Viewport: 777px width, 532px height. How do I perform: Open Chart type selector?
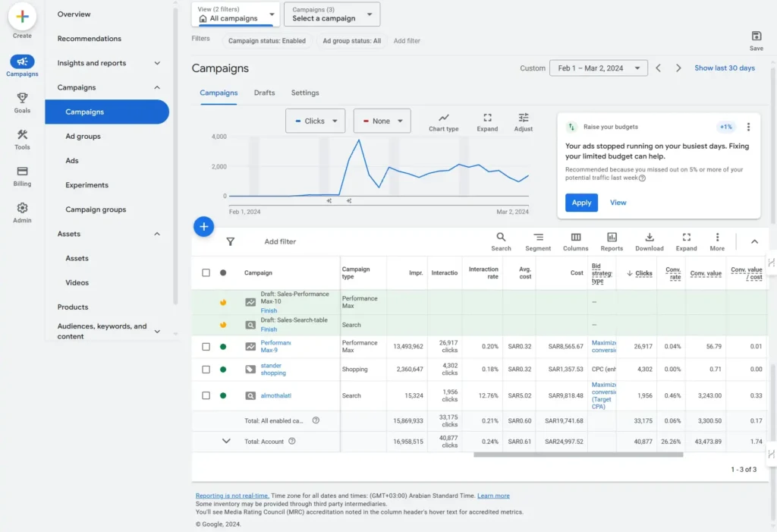443,122
